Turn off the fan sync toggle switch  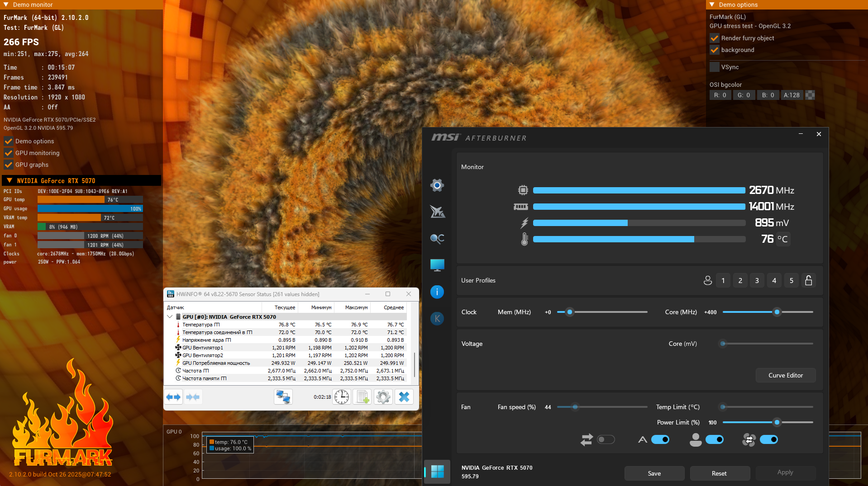tap(769, 439)
